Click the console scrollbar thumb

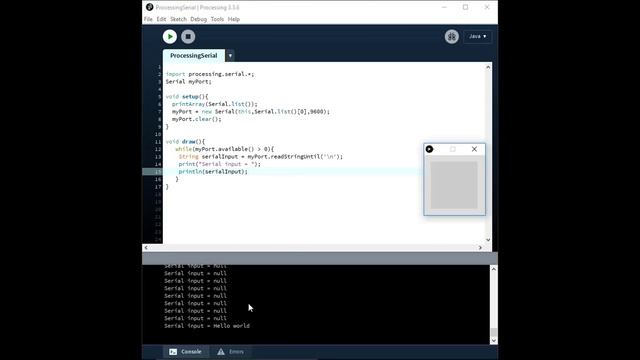pyautogui.click(x=494, y=332)
